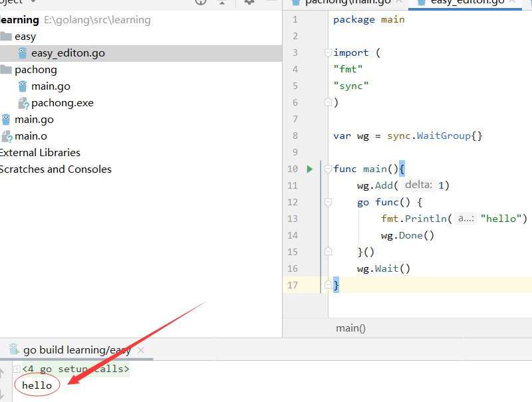Screen dimensions: 532x402
Task: Fold the func main block at line 10
Action: click(327, 169)
